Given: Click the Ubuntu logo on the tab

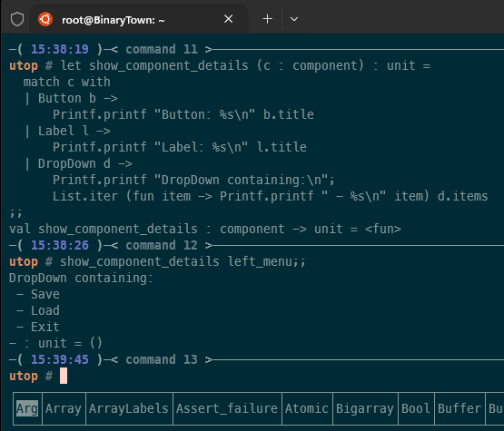Looking at the screenshot, I should [45, 19].
